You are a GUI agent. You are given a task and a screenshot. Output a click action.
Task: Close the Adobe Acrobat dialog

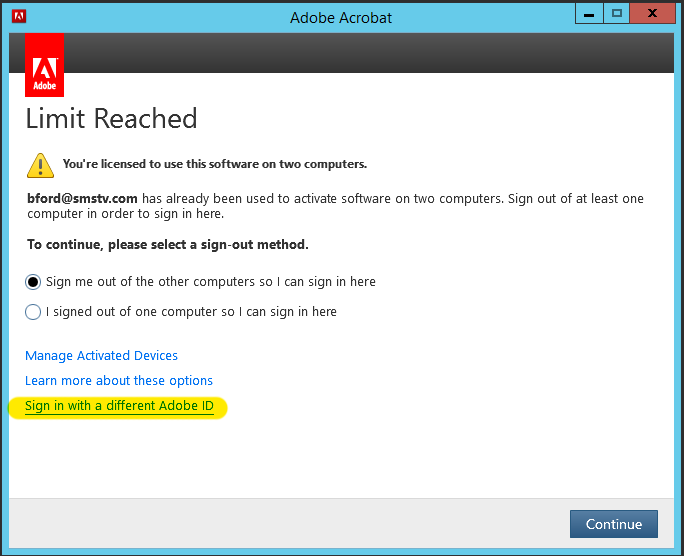[652, 14]
